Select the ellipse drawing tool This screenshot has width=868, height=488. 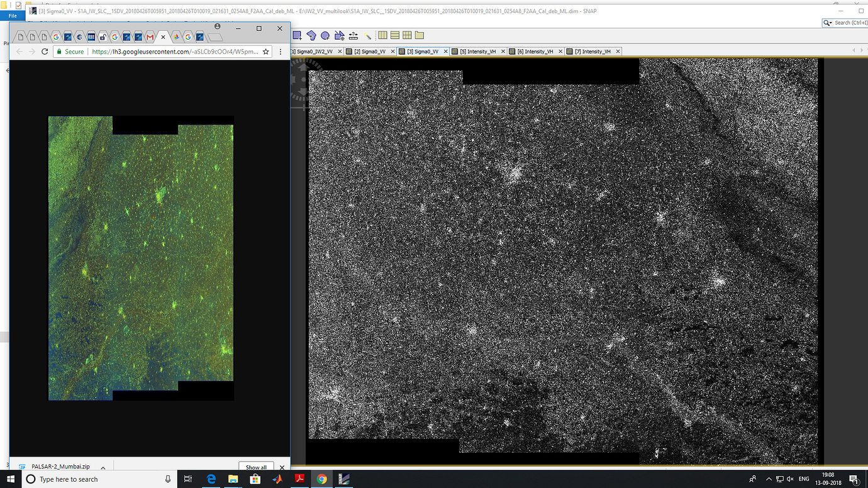tap(325, 36)
